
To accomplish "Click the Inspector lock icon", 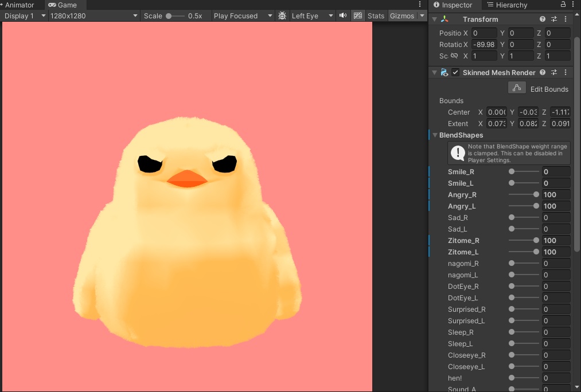I will [x=564, y=5].
